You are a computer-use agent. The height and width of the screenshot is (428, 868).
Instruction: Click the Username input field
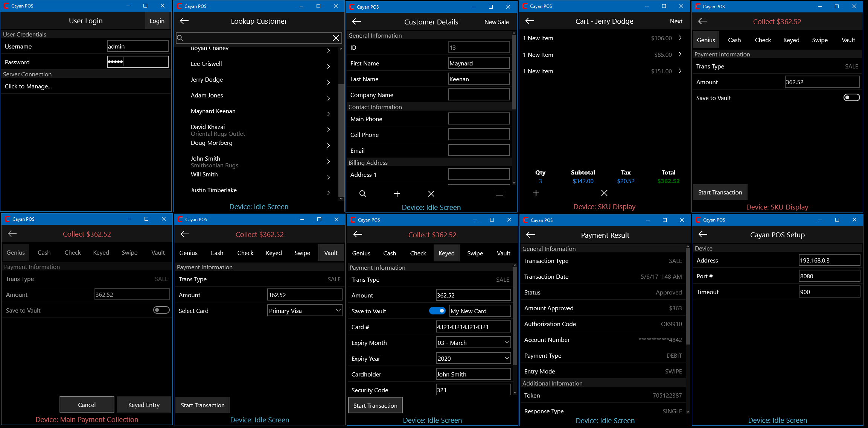pyautogui.click(x=137, y=46)
